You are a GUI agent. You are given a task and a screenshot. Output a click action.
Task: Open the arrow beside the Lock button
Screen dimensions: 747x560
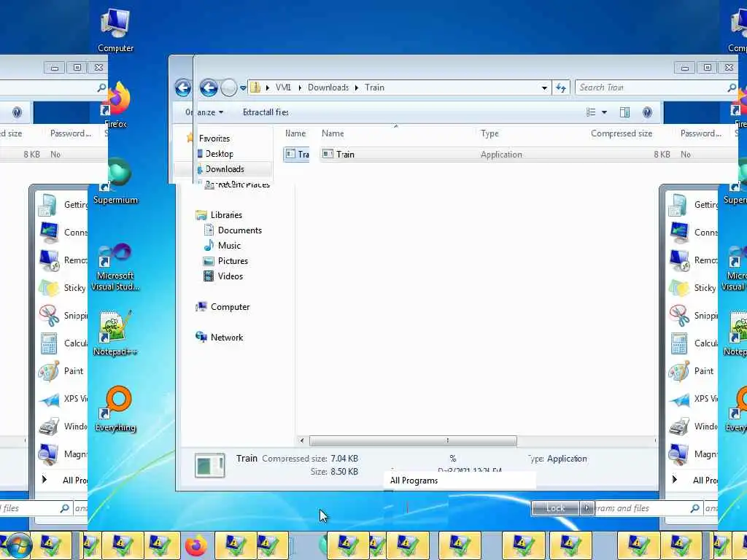tap(587, 508)
